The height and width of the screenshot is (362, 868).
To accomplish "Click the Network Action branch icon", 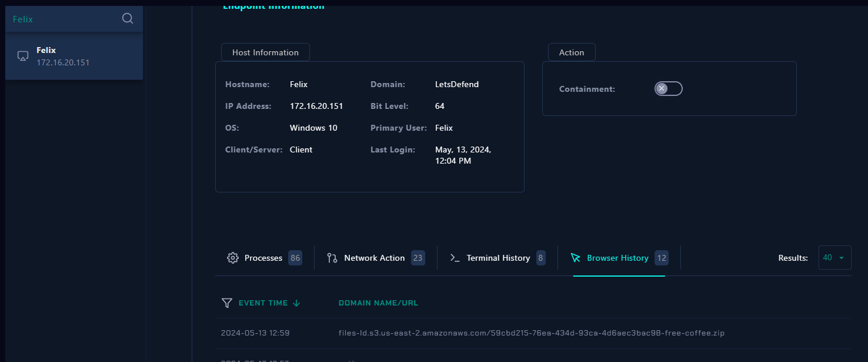I will tap(332, 258).
